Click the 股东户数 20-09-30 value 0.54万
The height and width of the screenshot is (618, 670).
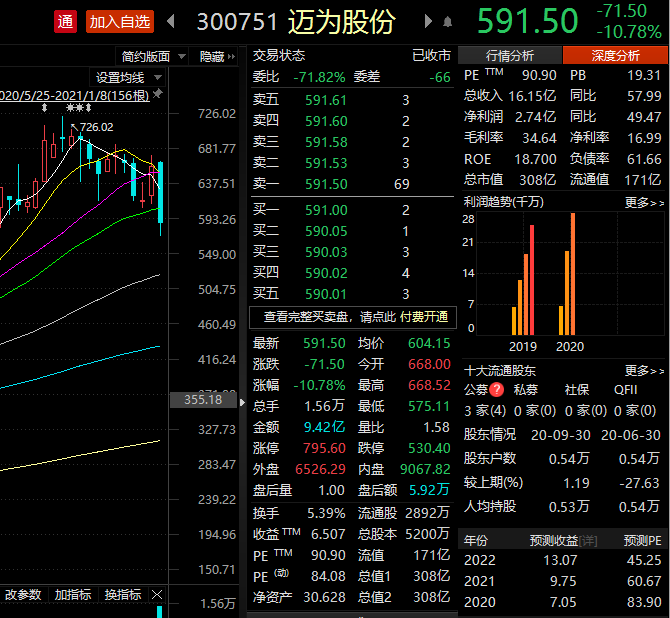coord(569,459)
